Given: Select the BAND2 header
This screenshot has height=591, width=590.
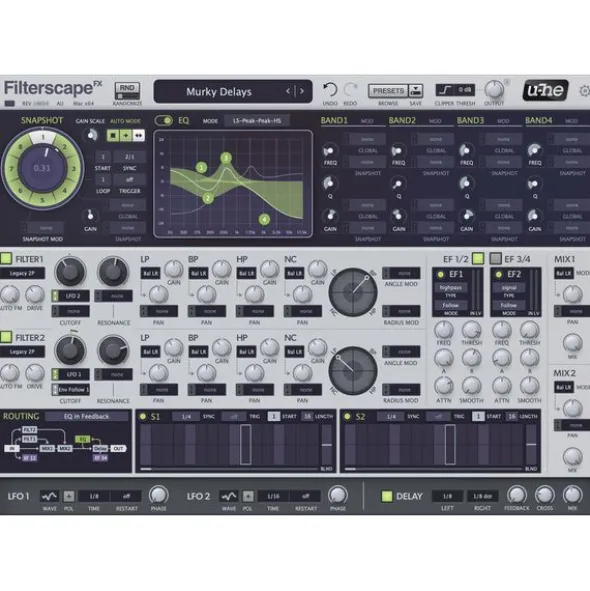Looking at the screenshot, I should click(402, 121).
